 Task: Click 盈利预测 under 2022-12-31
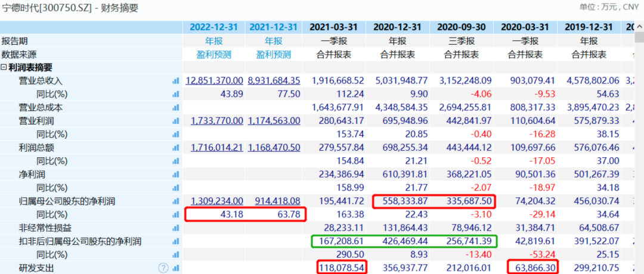click(214, 55)
